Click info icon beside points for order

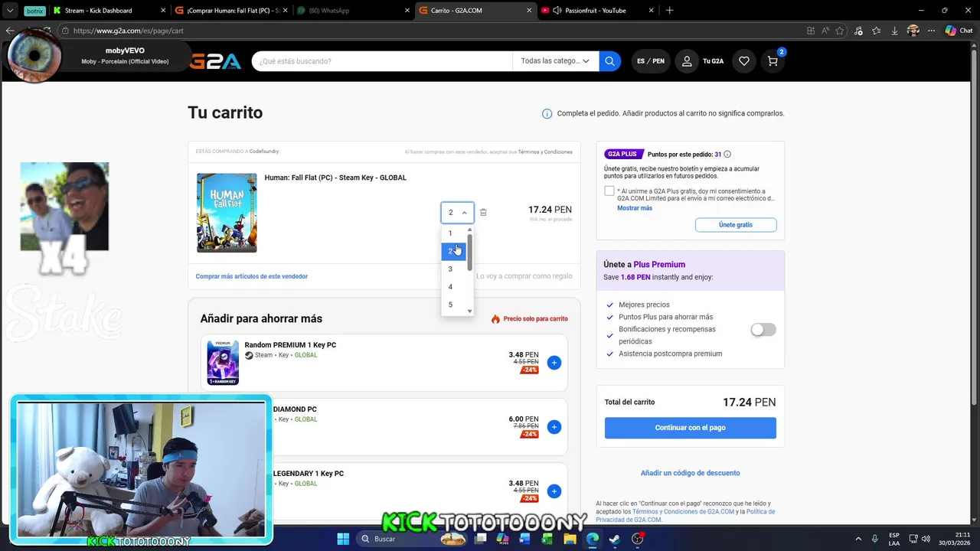point(727,154)
